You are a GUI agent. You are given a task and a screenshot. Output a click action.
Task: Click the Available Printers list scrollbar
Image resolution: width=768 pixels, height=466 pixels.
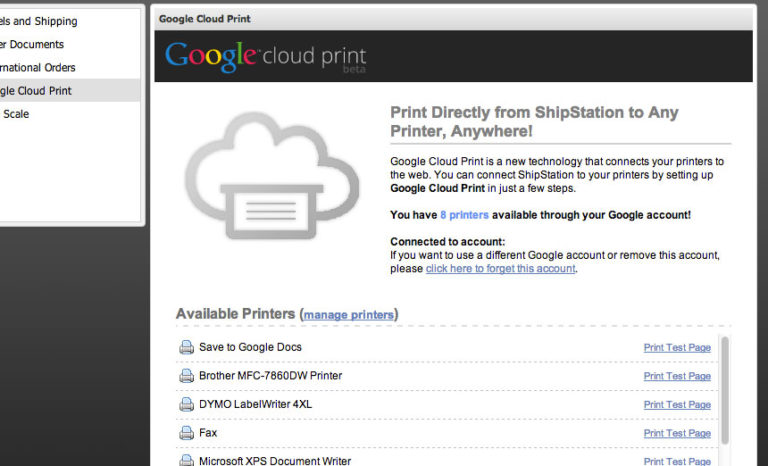(725, 391)
